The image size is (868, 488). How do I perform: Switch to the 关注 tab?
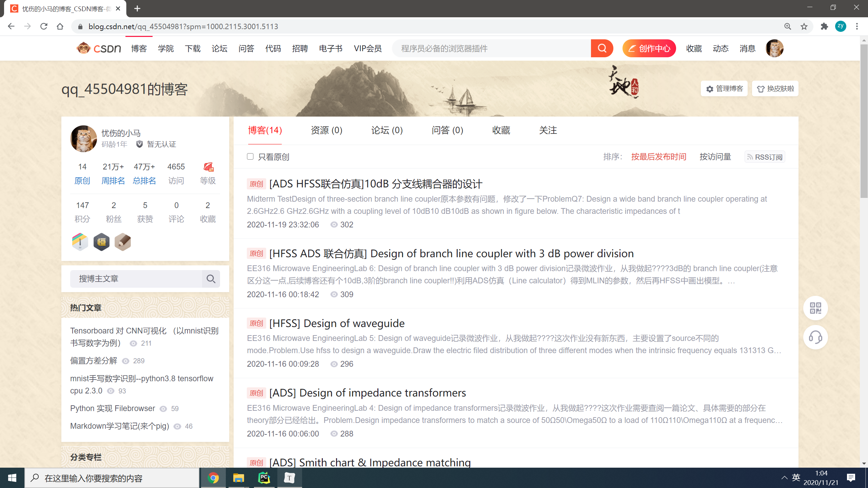(x=548, y=130)
